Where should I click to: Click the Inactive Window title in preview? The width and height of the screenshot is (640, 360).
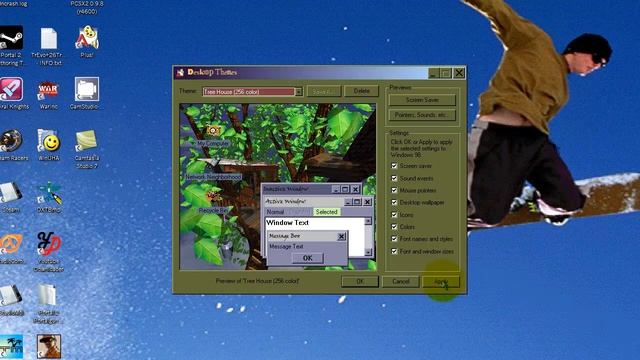286,189
